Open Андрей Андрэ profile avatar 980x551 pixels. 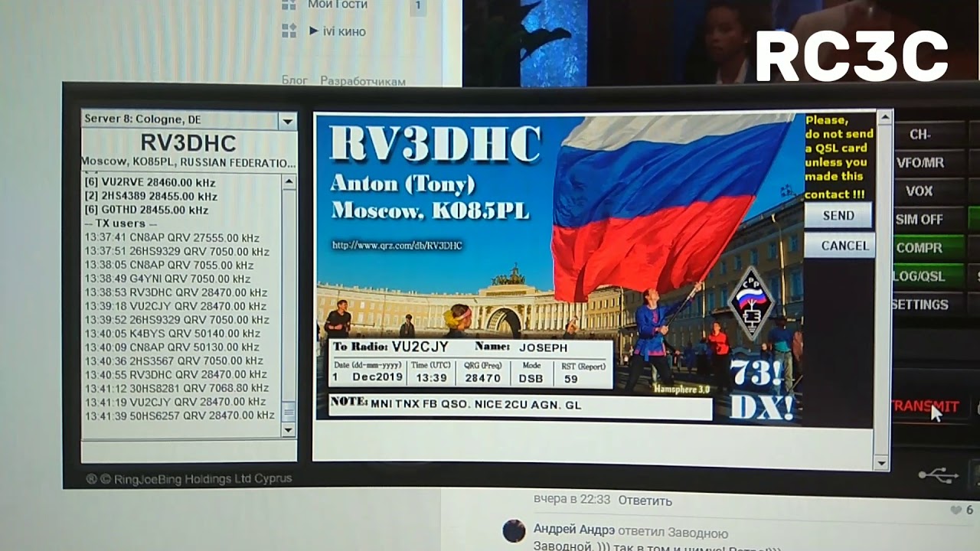tap(514, 530)
